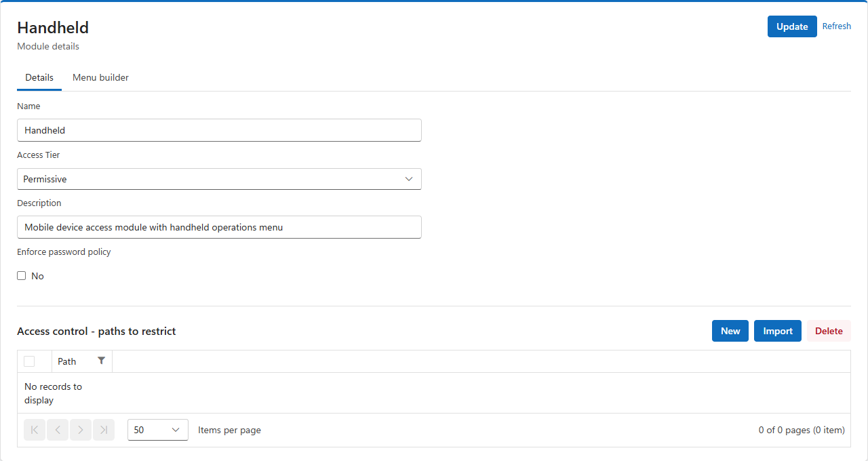Click the Update button
The width and height of the screenshot is (868, 461).
(x=792, y=26)
